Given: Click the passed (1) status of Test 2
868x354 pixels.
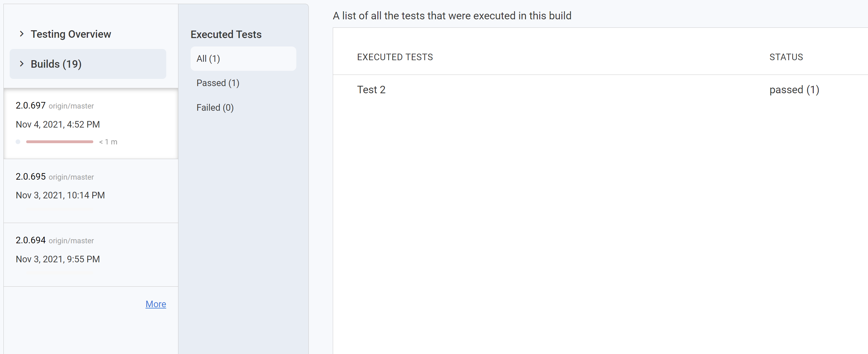Looking at the screenshot, I should point(794,90).
